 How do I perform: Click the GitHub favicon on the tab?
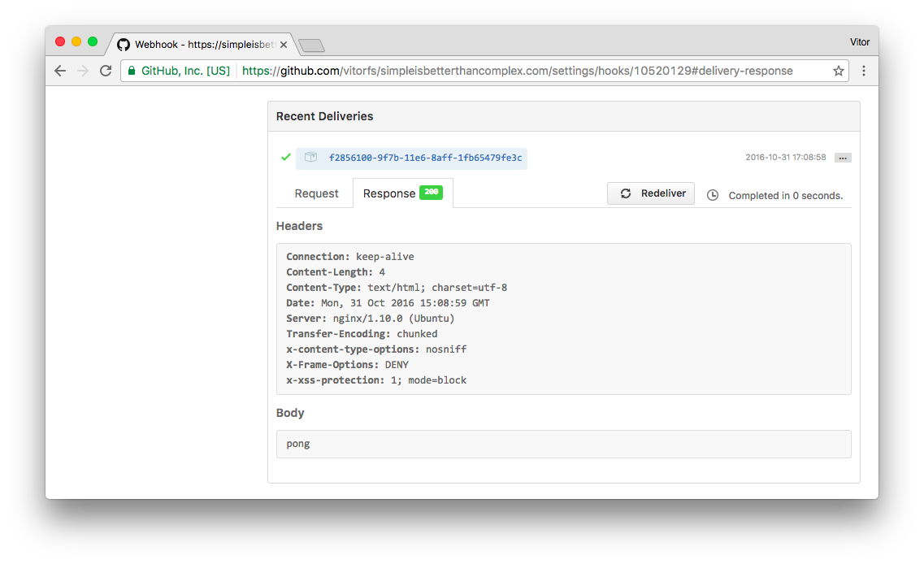tap(124, 45)
